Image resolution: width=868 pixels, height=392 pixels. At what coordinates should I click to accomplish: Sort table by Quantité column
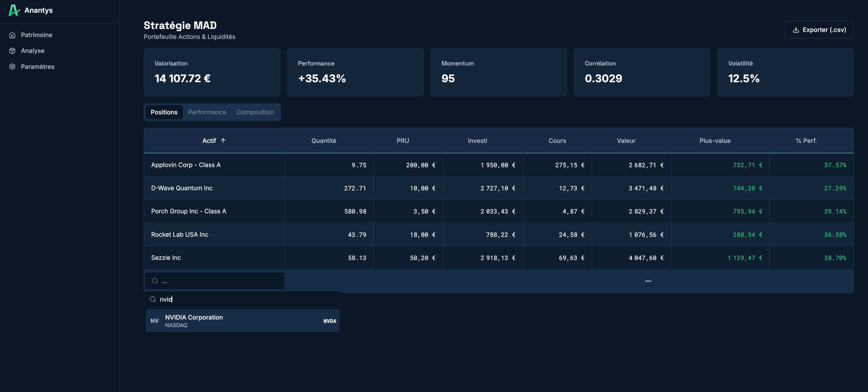323,141
